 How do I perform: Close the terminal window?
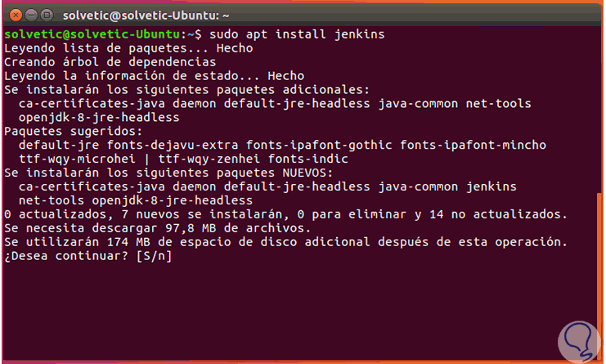tap(16, 16)
